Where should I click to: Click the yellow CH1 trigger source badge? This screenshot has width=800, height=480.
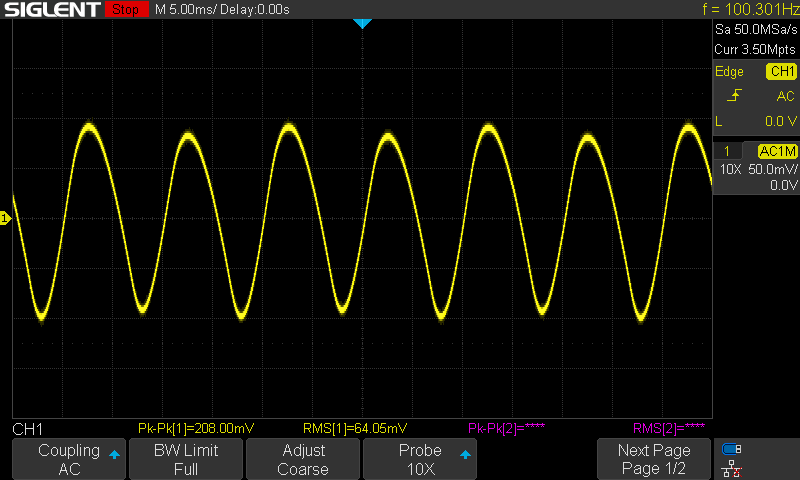(x=781, y=72)
